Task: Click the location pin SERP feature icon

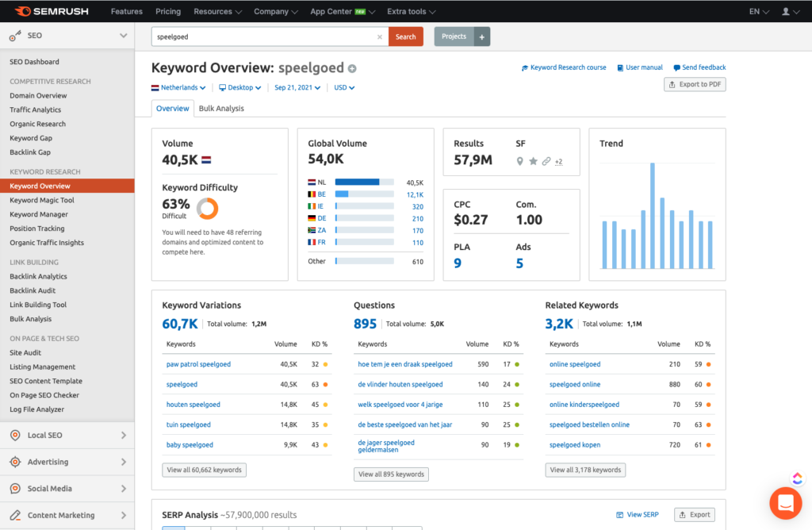Action: (x=519, y=162)
